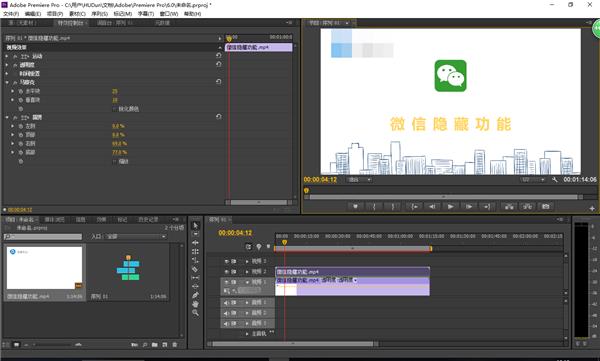Select the Rolling Edit tool

[196, 252]
